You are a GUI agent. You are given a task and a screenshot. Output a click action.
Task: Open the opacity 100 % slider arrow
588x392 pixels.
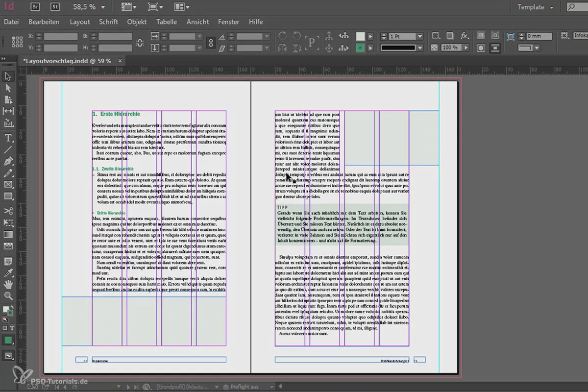465,48
